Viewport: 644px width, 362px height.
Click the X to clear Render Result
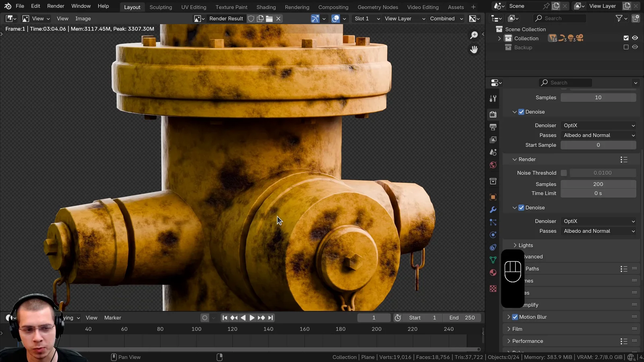[278, 19]
